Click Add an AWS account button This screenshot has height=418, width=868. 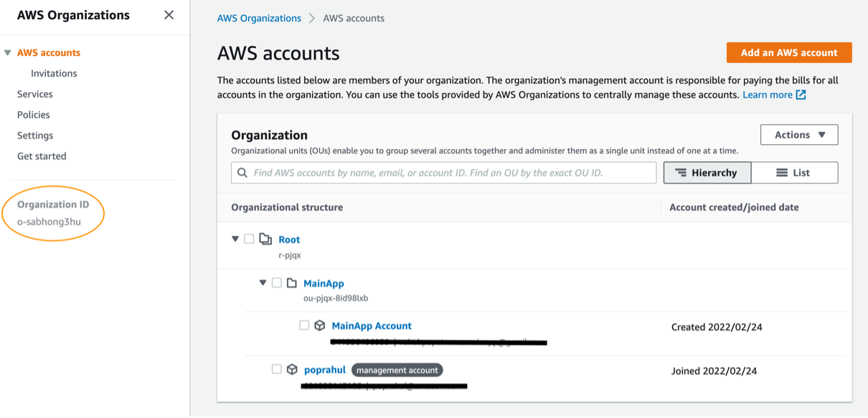coord(789,52)
